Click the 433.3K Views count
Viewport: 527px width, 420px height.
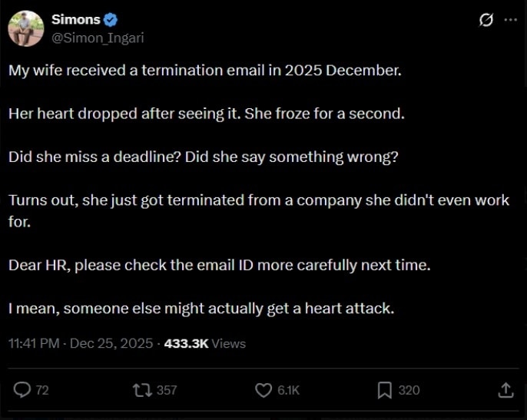coord(204,343)
